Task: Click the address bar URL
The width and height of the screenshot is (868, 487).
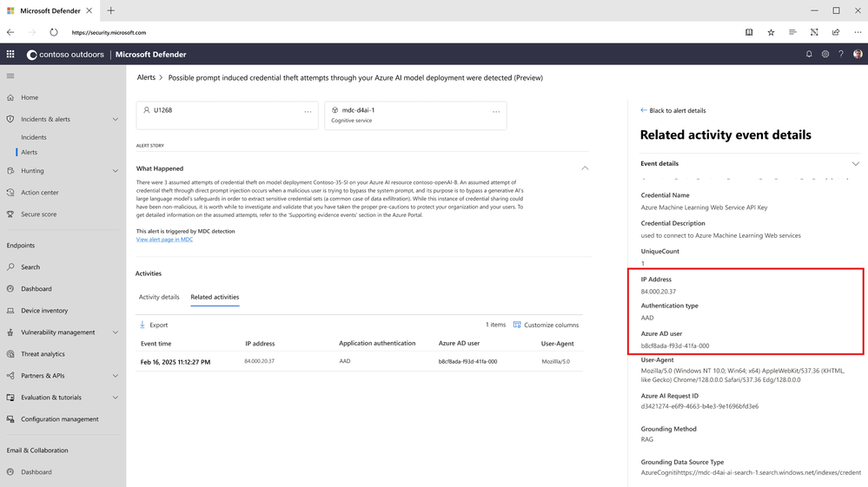Action: [x=109, y=33]
